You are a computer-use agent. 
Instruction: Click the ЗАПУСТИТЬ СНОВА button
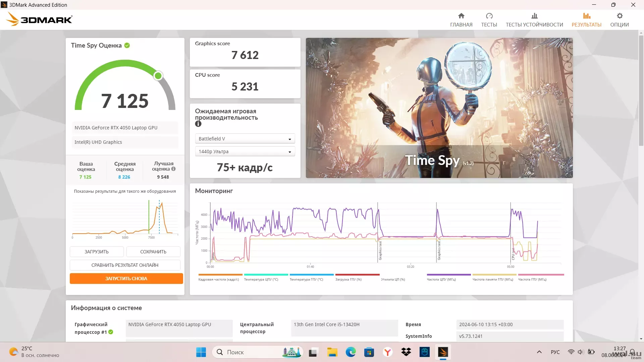[x=126, y=279]
